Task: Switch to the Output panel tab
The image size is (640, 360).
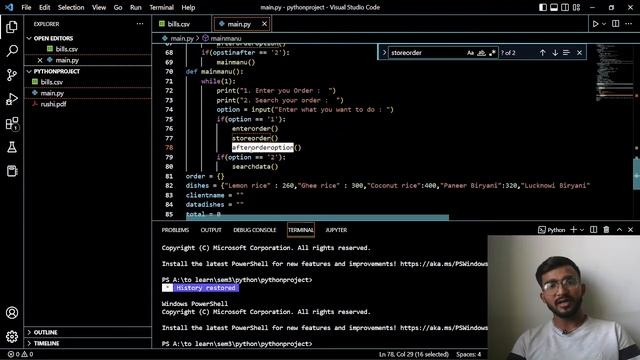Action: point(211,230)
